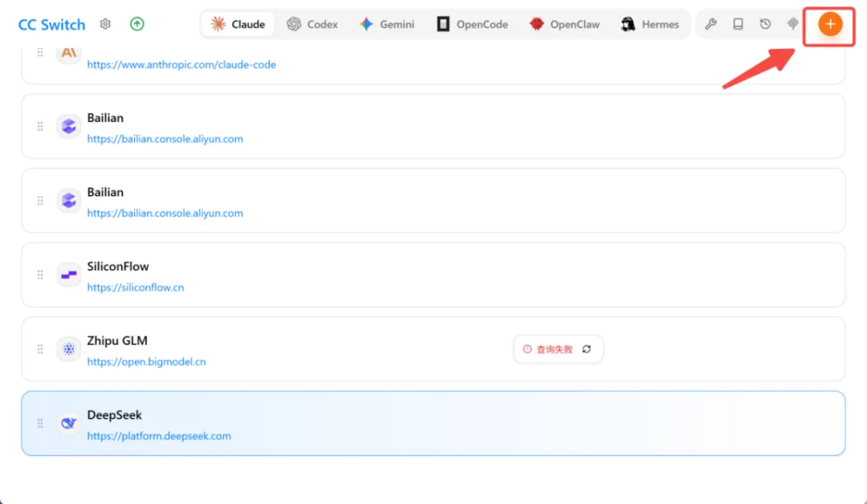This screenshot has width=867, height=504.
Task: Open the history clock icon
Action: pos(765,24)
